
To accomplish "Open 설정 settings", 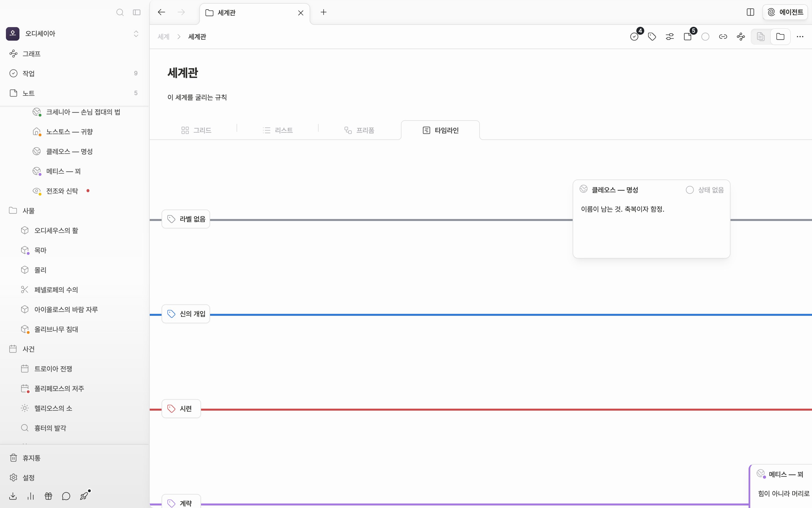I will point(74,478).
